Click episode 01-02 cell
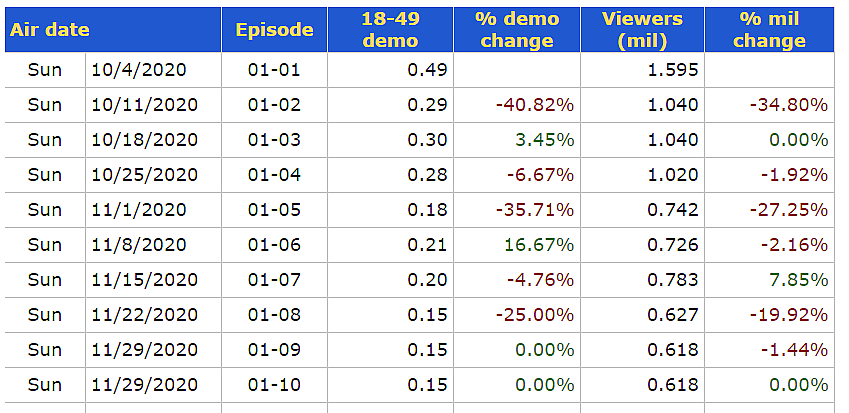This screenshot has width=849, height=413. (x=274, y=105)
